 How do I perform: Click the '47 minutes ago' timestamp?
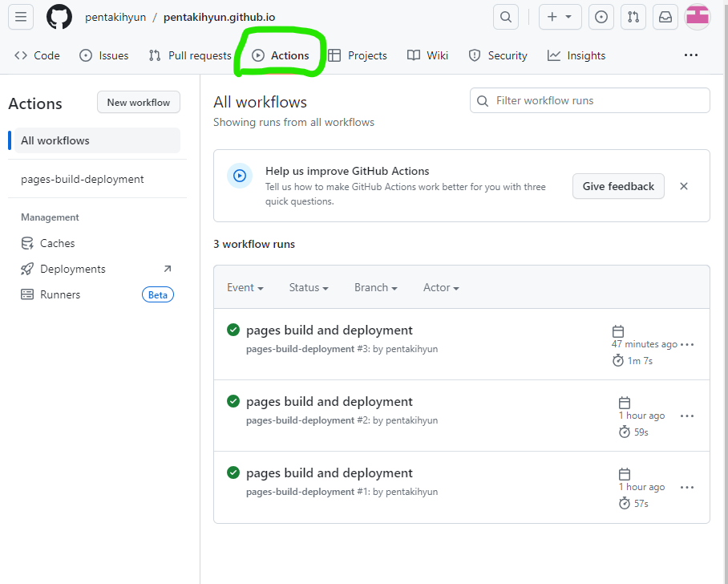tap(645, 344)
